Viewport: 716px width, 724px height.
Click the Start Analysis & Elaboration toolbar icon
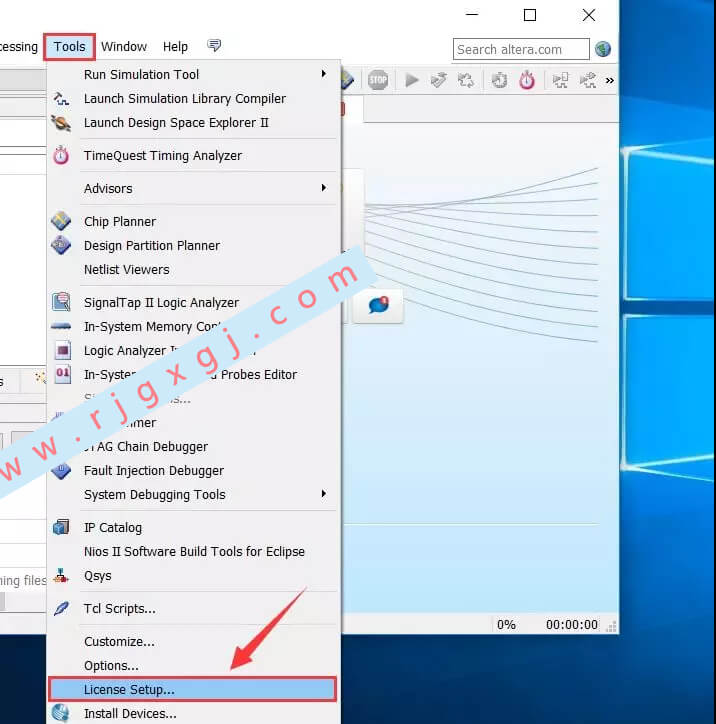tap(439, 80)
